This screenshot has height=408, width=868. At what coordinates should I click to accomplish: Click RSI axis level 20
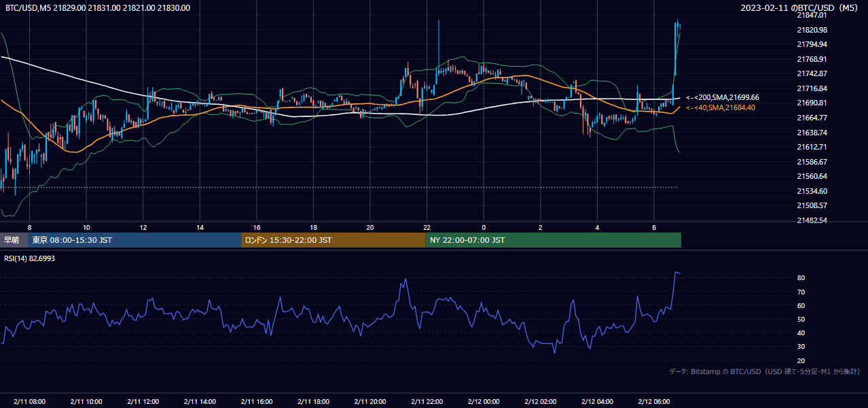pos(801,360)
